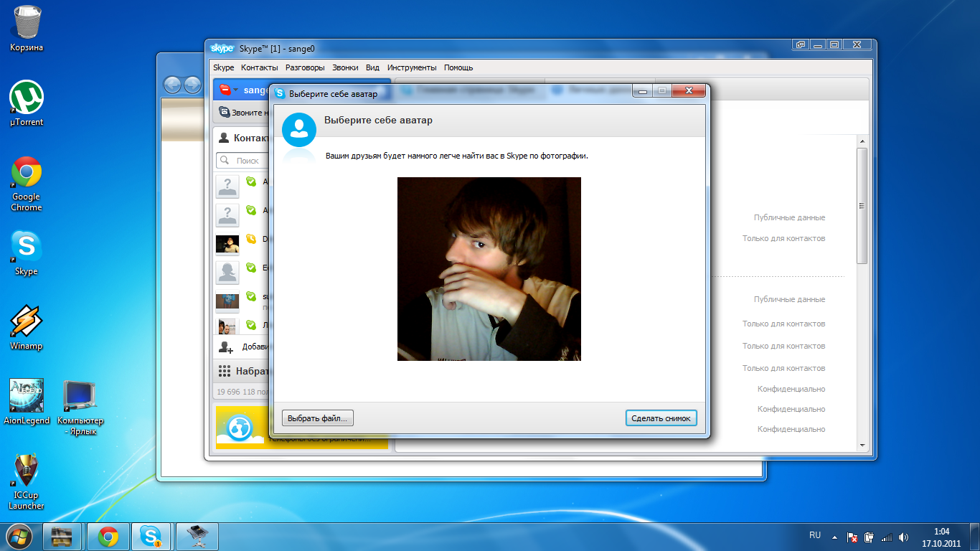Image resolution: width=980 pixels, height=551 pixels.
Task: Open the Набрать dial pad icon
Action: tap(225, 371)
